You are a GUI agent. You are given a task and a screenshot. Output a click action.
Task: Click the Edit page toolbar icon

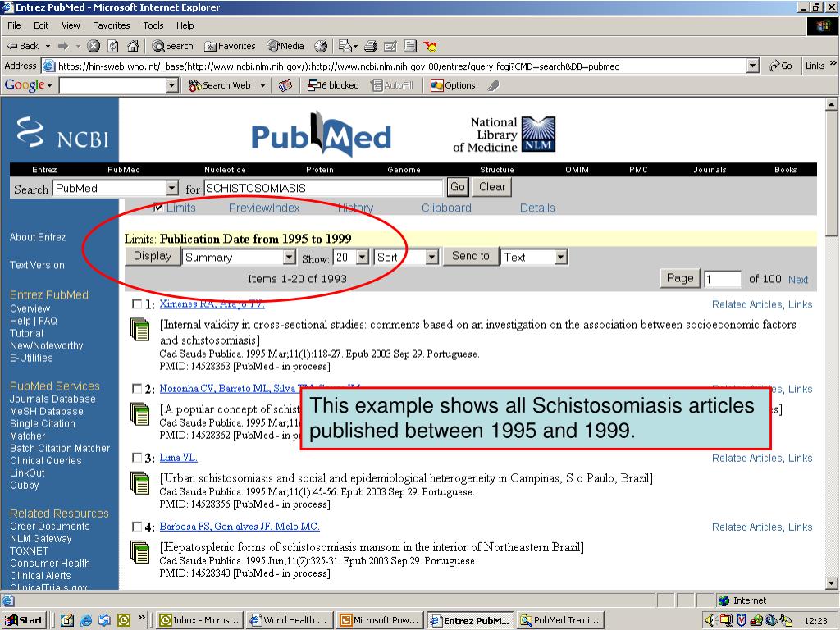pos(390,46)
